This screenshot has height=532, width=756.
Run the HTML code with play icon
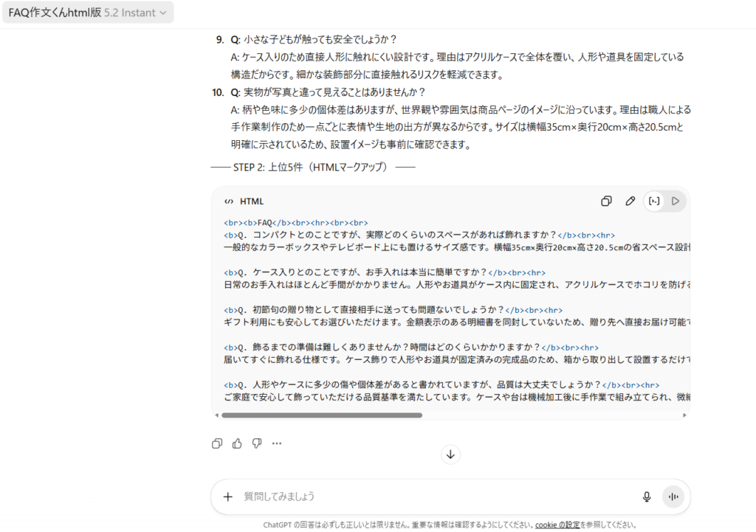pos(675,201)
